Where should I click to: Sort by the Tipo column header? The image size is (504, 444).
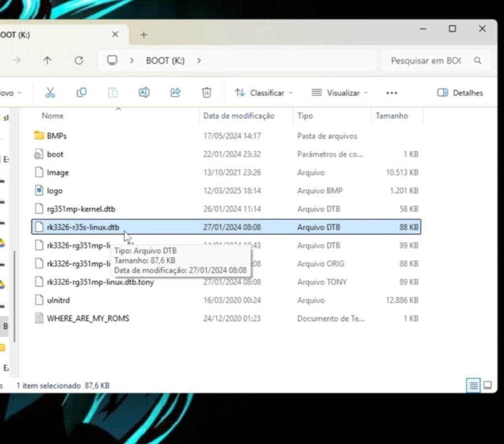305,116
